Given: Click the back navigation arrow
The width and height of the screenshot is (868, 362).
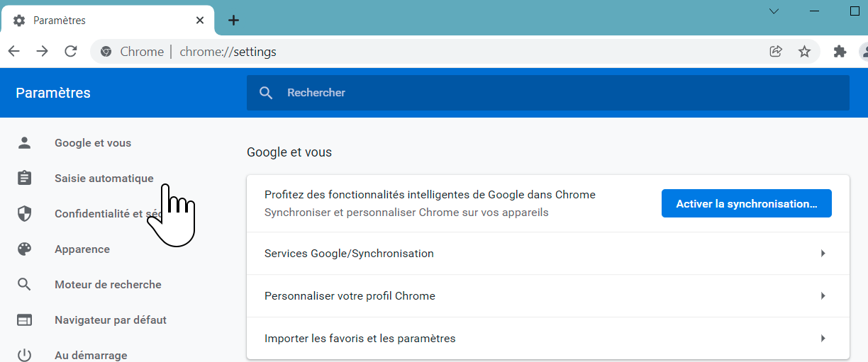Looking at the screenshot, I should tap(14, 51).
